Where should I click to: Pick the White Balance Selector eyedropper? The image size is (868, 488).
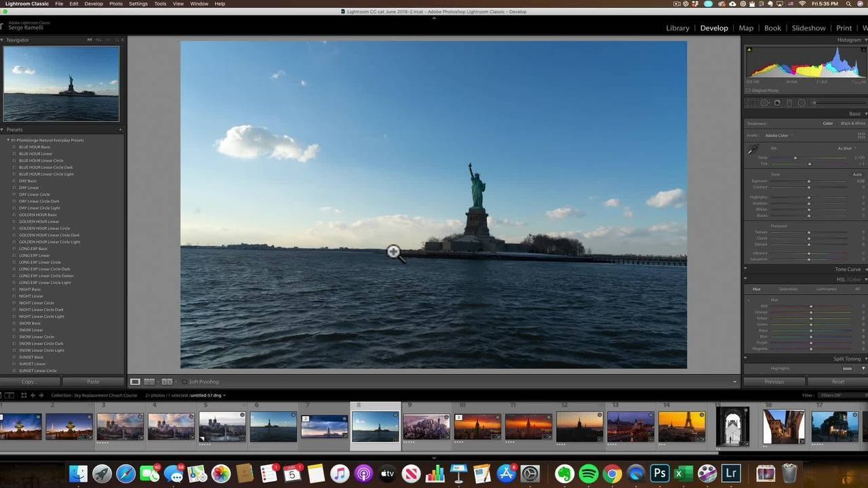pyautogui.click(x=752, y=150)
